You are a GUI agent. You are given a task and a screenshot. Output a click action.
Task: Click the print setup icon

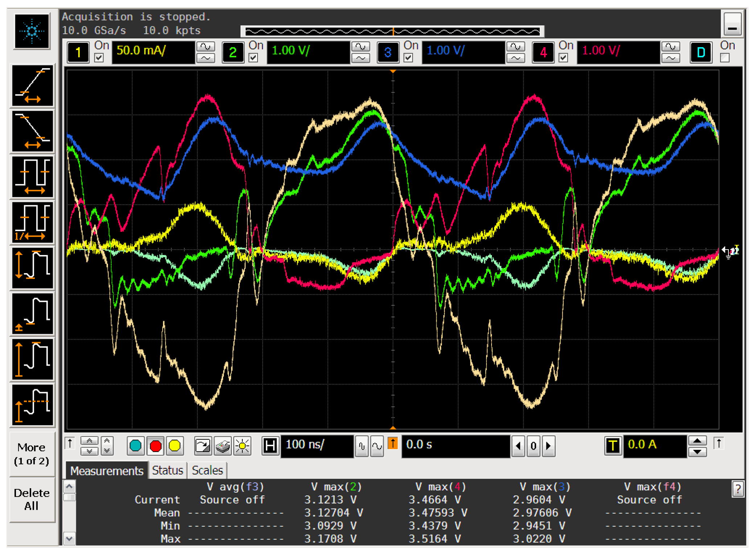[x=222, y=446]
